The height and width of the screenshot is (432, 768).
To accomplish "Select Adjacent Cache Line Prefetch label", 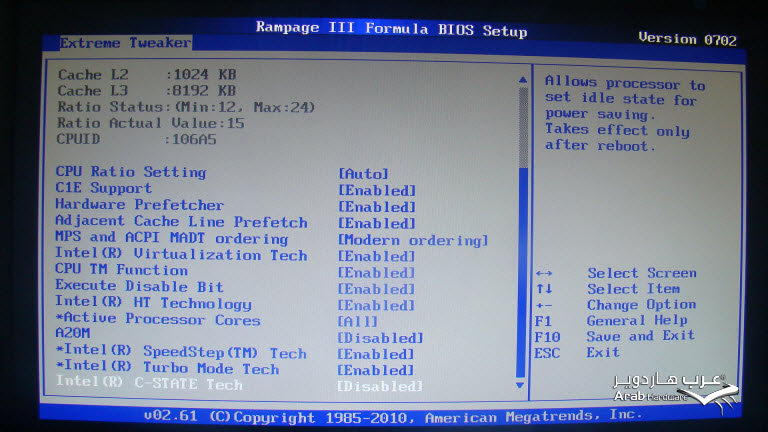I will tap(181, 221).
